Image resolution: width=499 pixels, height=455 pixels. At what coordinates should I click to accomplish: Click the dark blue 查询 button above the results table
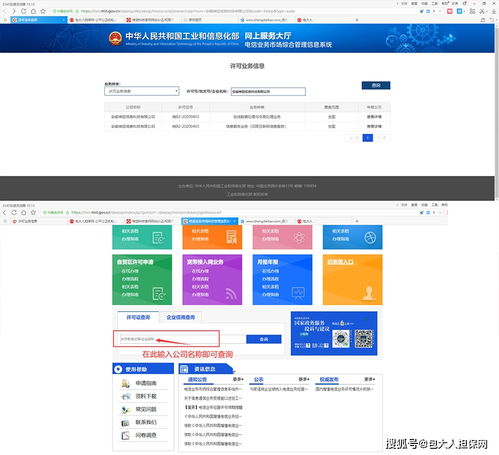click(376, 85)
